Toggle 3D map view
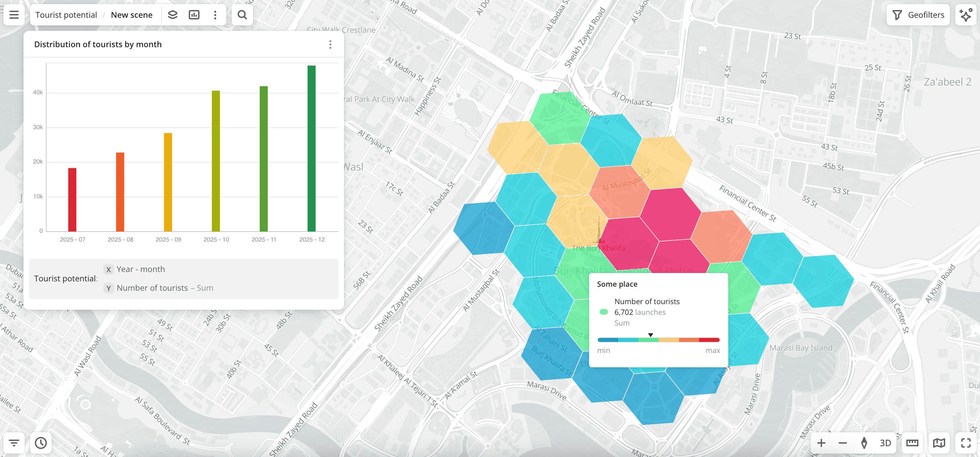This screenshot has width=980, height=457. click(885, 443)
